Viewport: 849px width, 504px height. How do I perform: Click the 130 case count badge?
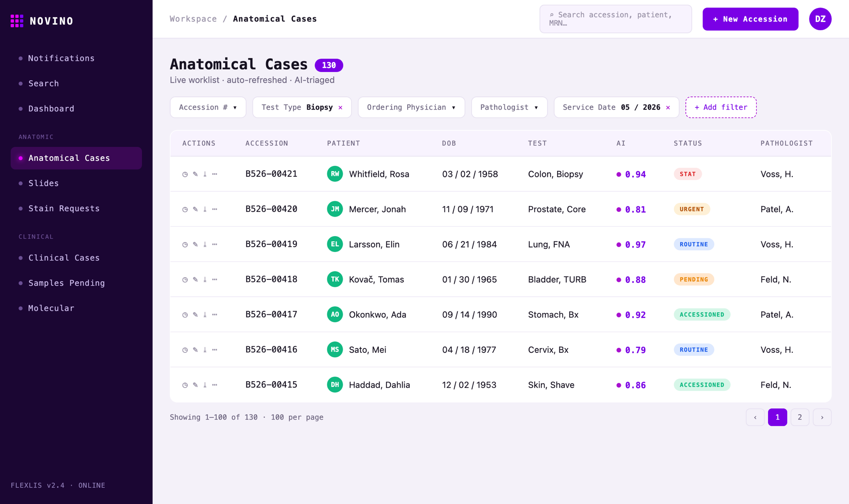329,65
